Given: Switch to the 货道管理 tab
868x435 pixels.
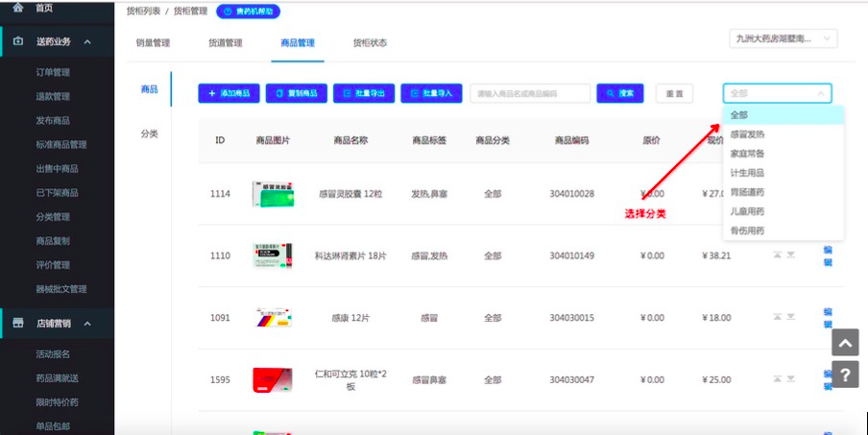Looking at the screenshot, I should (x=226, y=43).
